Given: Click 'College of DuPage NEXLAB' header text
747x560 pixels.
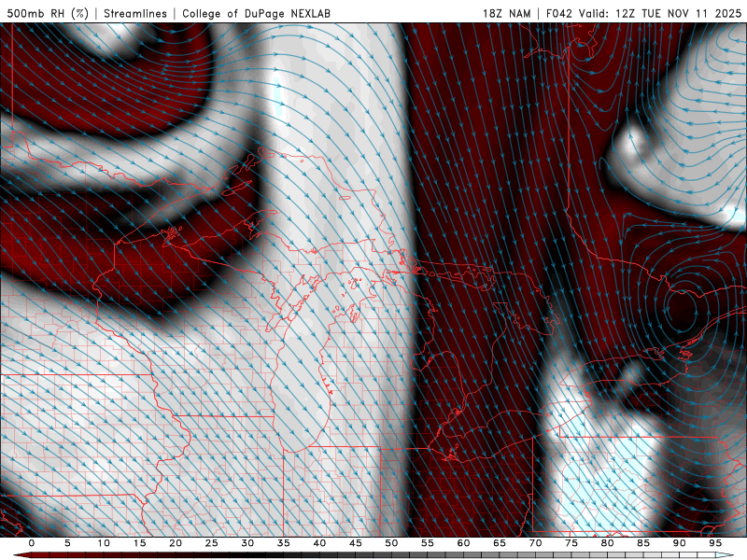Looking at the screenshot, I should tap(256, 13).
